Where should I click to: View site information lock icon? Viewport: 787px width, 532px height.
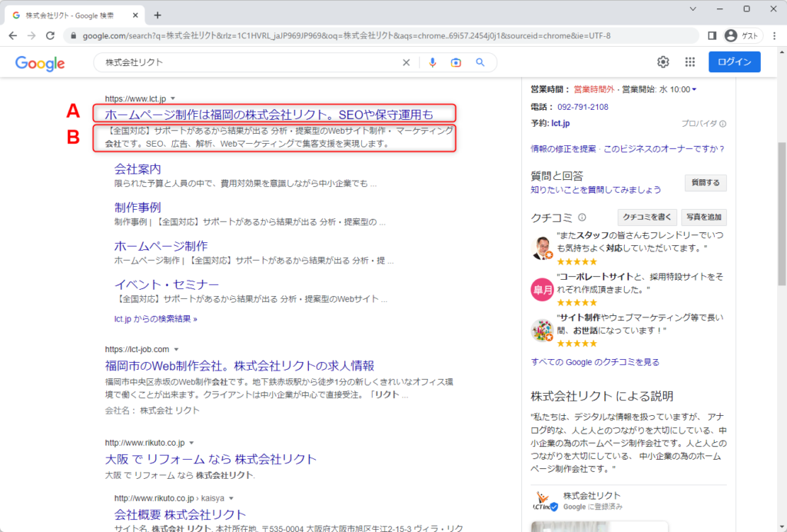click(74, 35)
